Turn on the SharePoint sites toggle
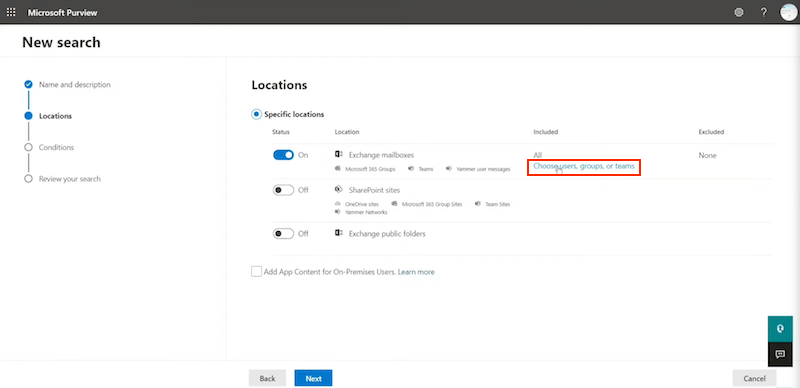 click(284, 190)
